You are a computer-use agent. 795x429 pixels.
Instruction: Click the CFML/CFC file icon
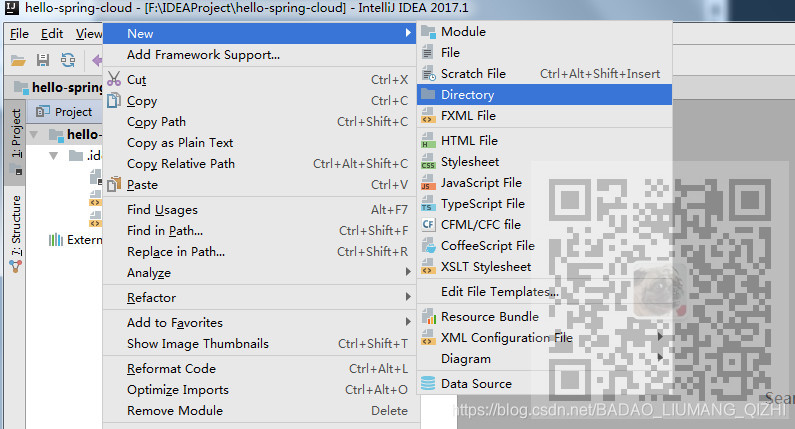pos(428,224)
